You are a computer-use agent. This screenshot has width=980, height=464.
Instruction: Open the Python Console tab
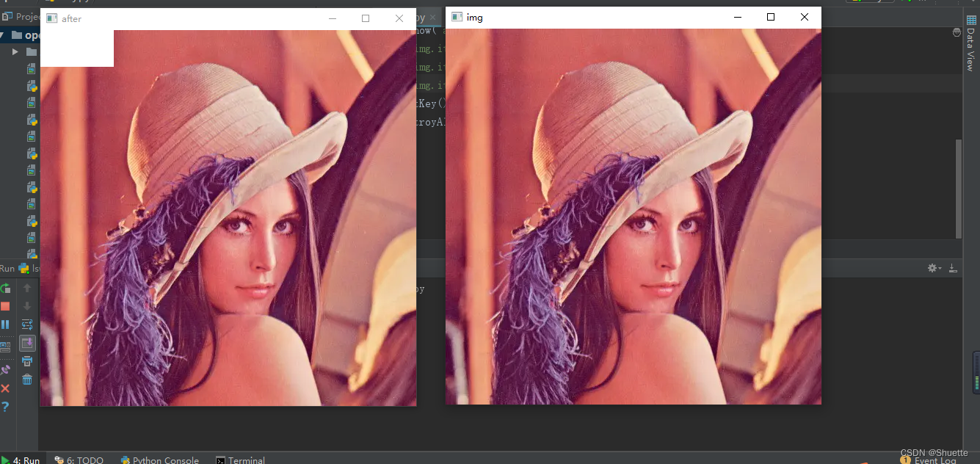(159, 460)
